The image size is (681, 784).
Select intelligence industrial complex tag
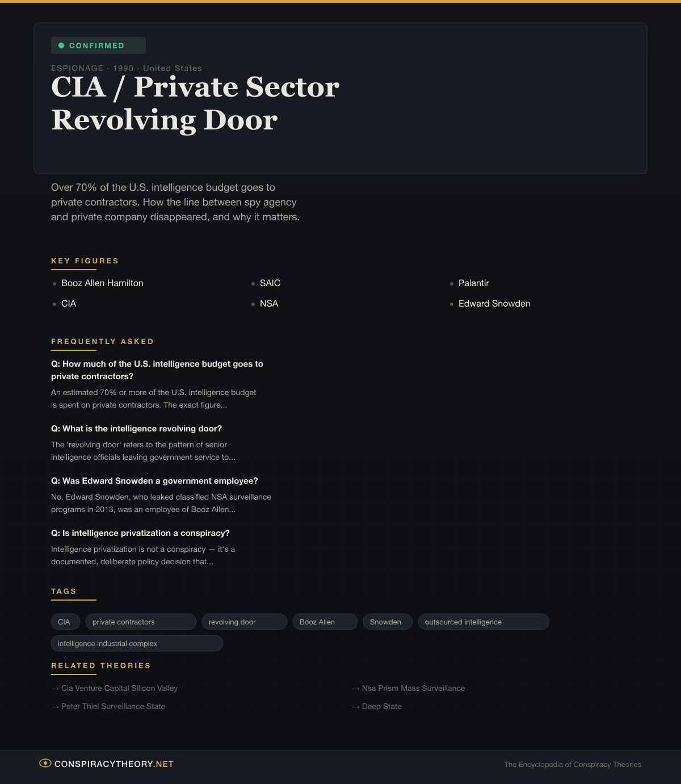pos(136,643)
